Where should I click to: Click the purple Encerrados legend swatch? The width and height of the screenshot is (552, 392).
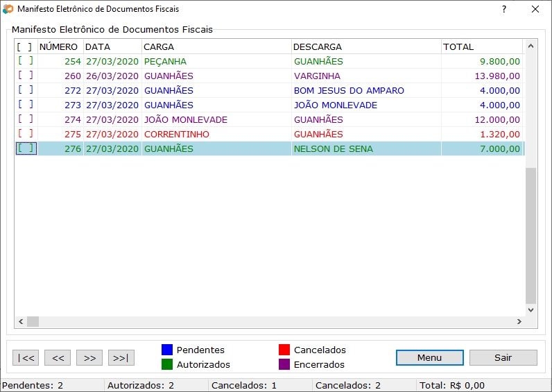(x=284, y=364)
